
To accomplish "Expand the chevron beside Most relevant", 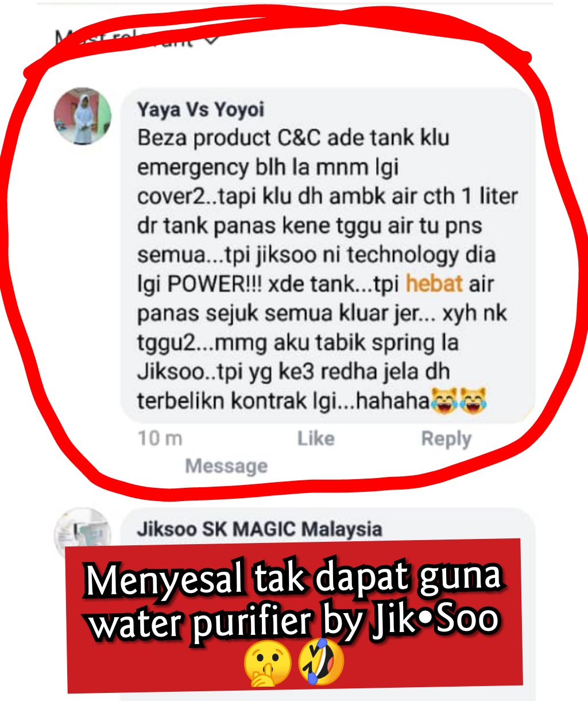I will pos(211,40).
